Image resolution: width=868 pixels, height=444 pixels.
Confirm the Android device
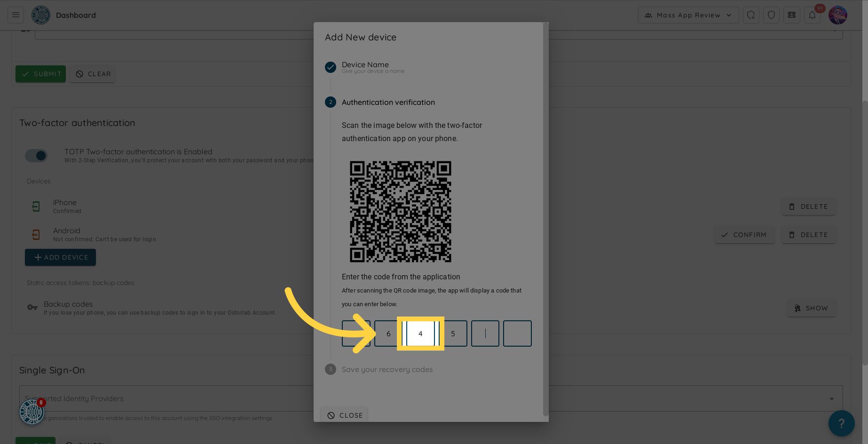(744, 235)
